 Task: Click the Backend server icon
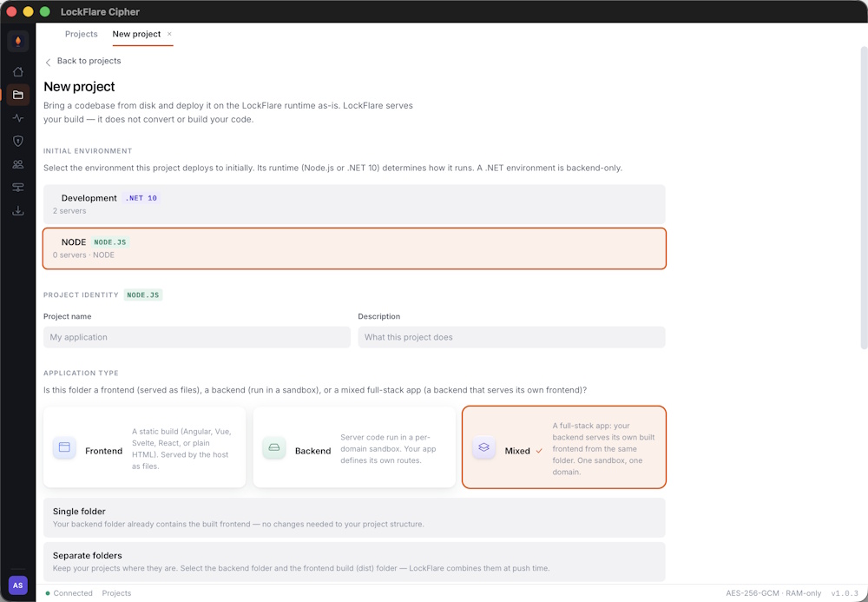274,447
